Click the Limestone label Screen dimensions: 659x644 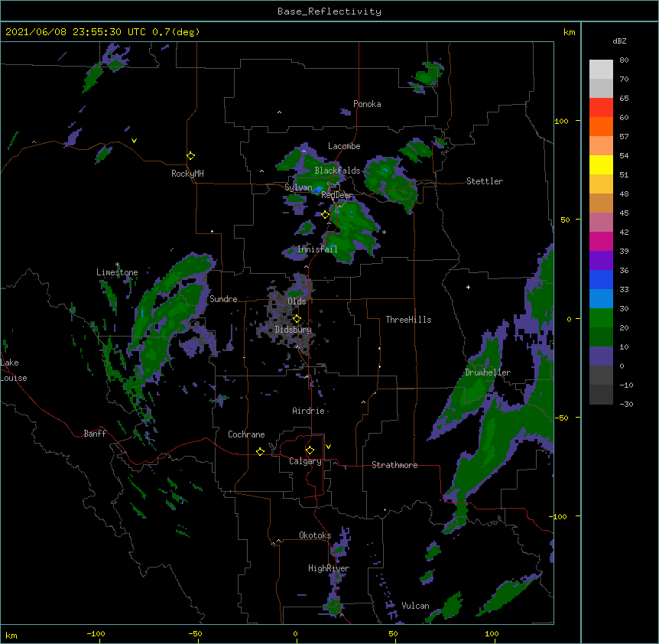[x=117, y=272]
